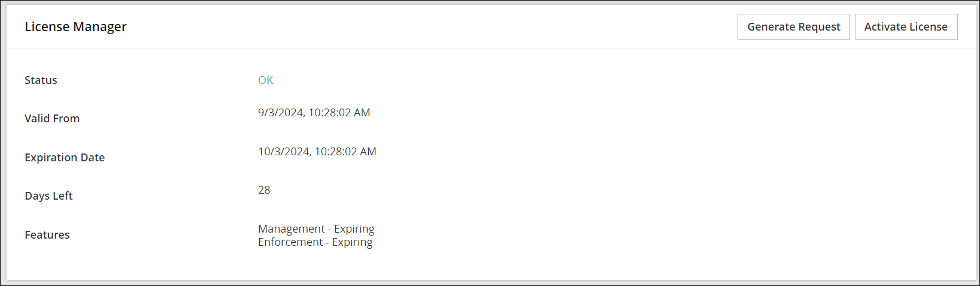Image resolution: width=980 pixels, height=286 pixels.
Task: Click the Features label
Action: click(47, 235)
